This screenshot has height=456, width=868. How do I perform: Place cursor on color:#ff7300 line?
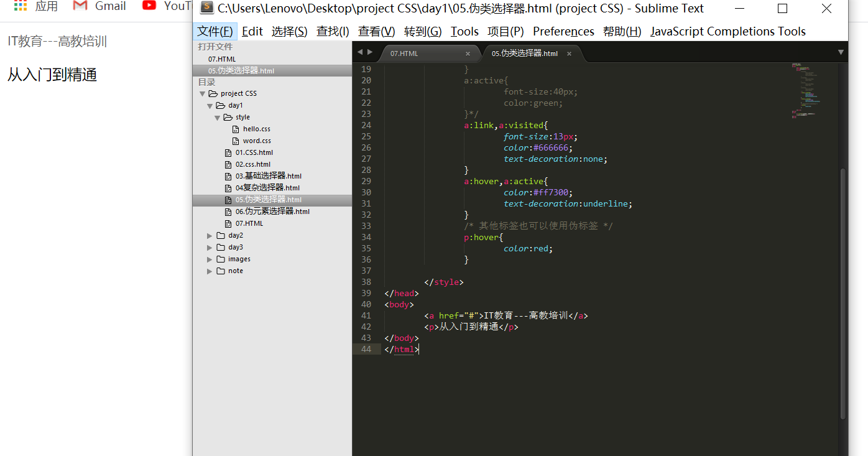[x=538, y=192]
